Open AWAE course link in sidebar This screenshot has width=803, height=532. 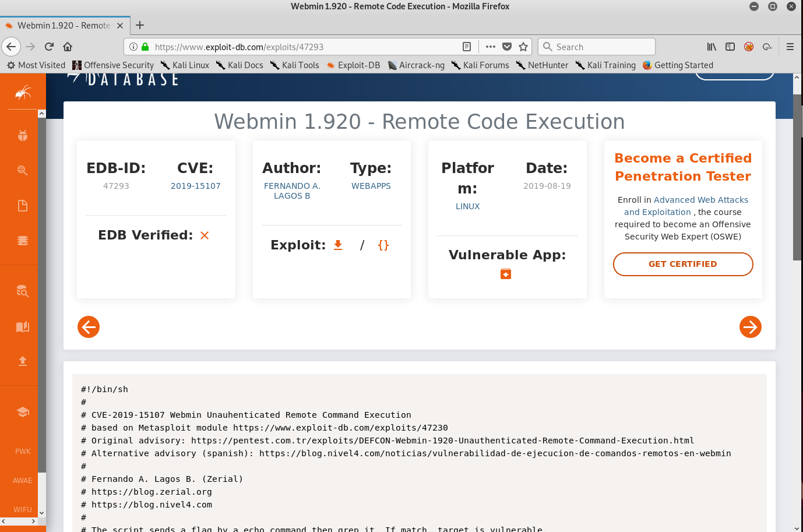[x=23, y=481]
